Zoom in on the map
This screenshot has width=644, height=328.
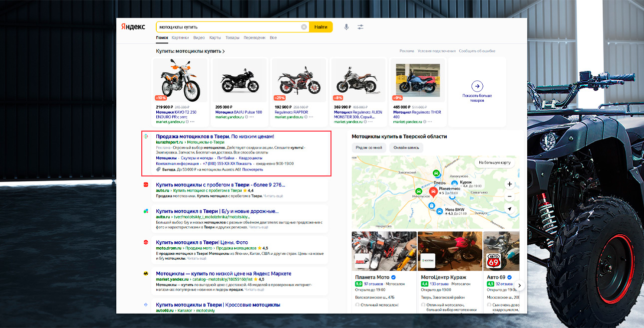coord(509,184)
